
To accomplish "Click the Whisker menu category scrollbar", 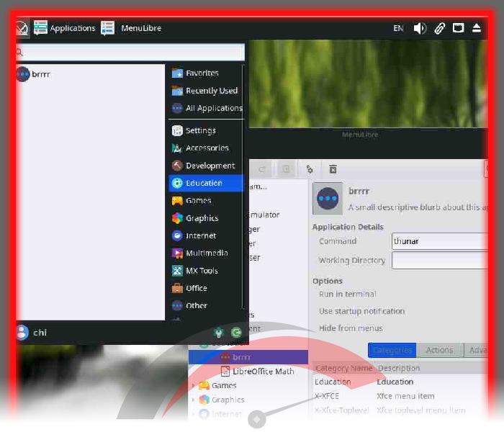I will [x=243, y=186].
